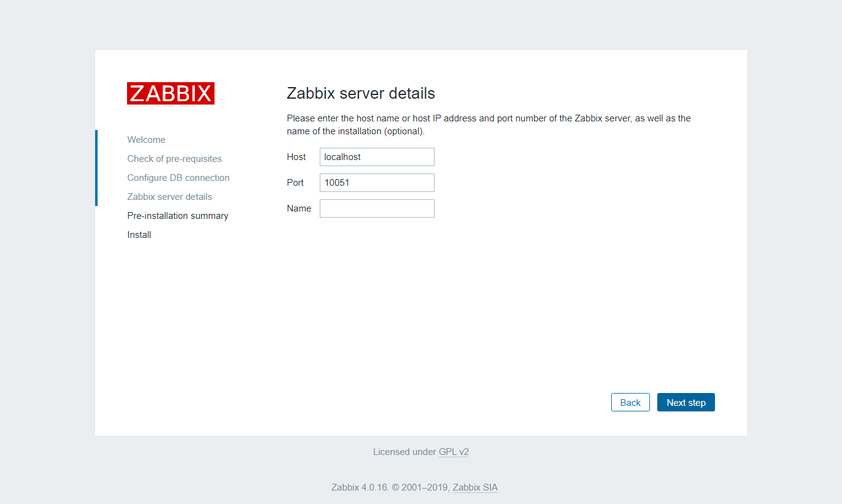Proceed with the Next step button
The height and width of the screenshot is (504, 842).
click(x=686, y=402)
